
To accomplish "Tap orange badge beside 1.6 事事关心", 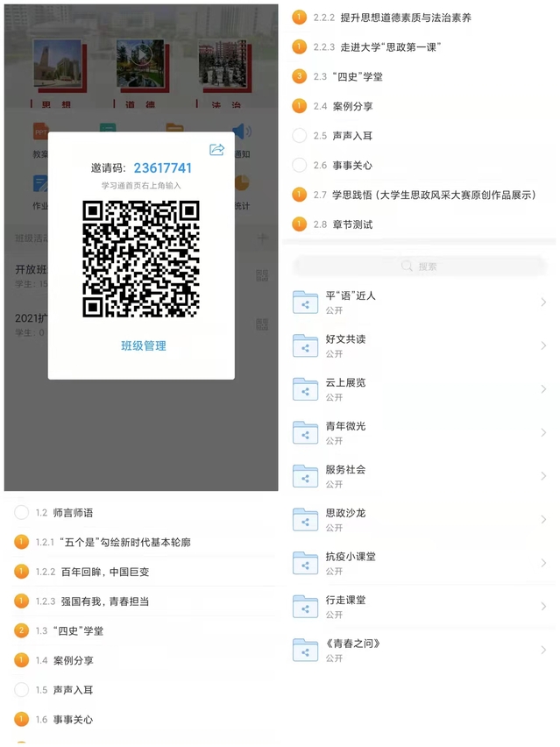I will pos(21,719).
